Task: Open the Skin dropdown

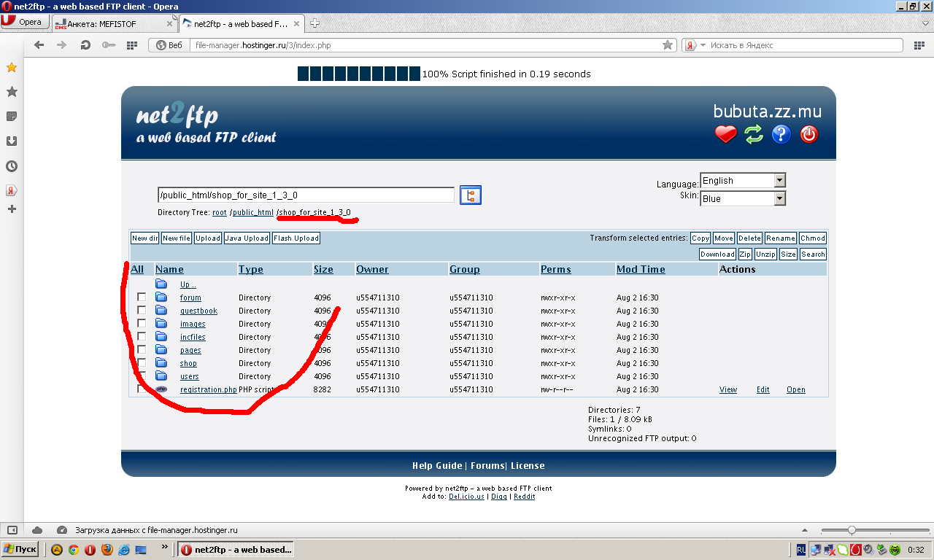Action: coord(743,198)
